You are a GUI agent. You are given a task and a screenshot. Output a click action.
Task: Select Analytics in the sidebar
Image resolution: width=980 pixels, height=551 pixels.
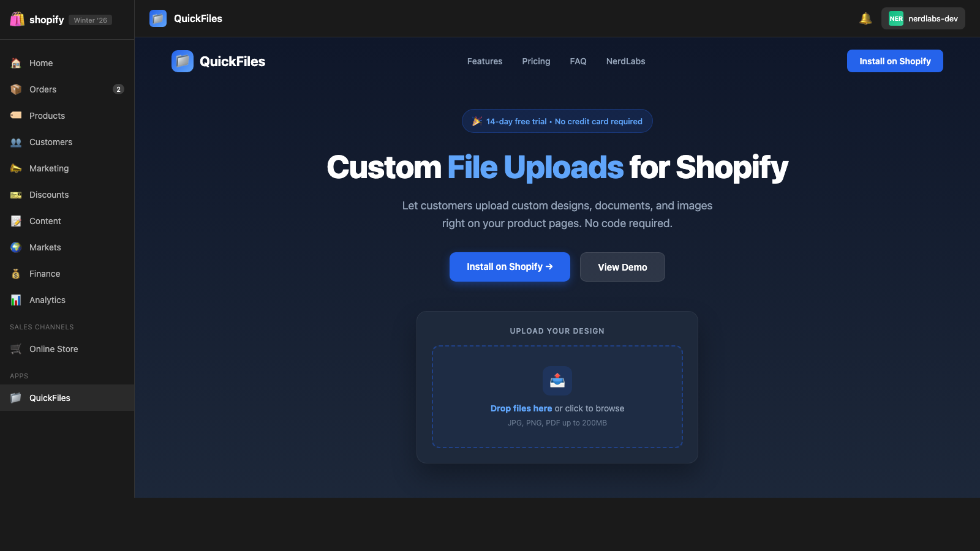[67, 300]
